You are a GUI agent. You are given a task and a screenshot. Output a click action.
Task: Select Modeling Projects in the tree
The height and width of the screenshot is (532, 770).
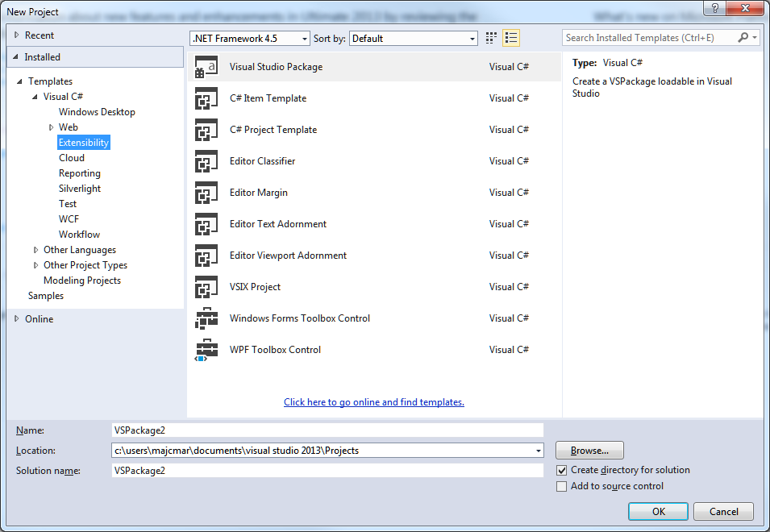(82, 281)
